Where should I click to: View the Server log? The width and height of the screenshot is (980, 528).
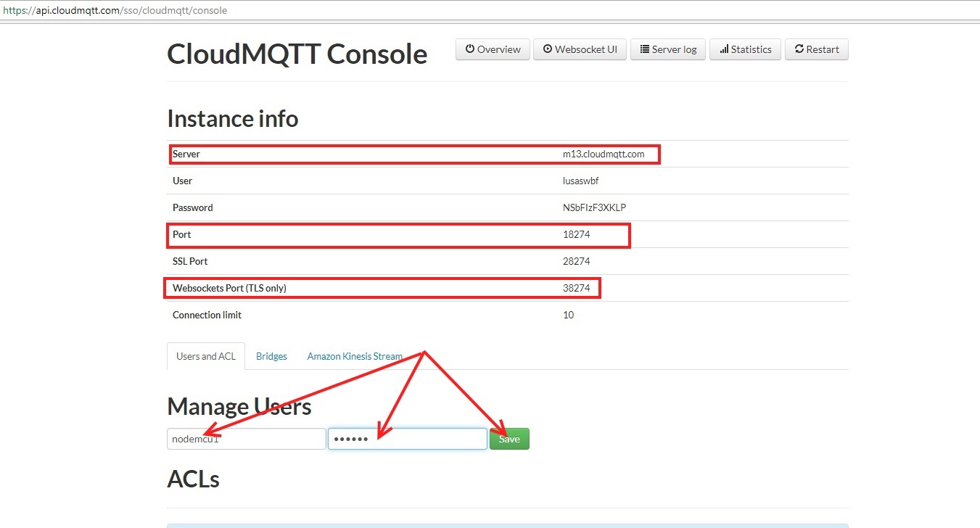click(x=668, y=49)
